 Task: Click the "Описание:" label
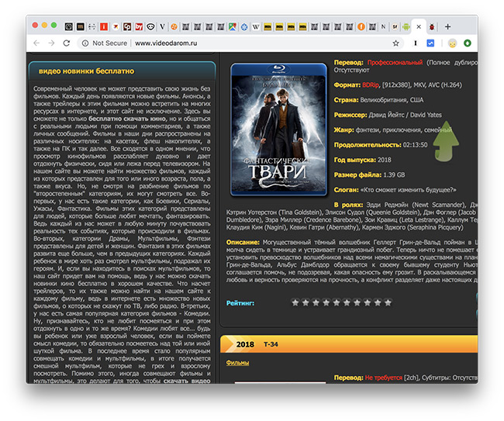pyautogui.click(x=243, y=243)
